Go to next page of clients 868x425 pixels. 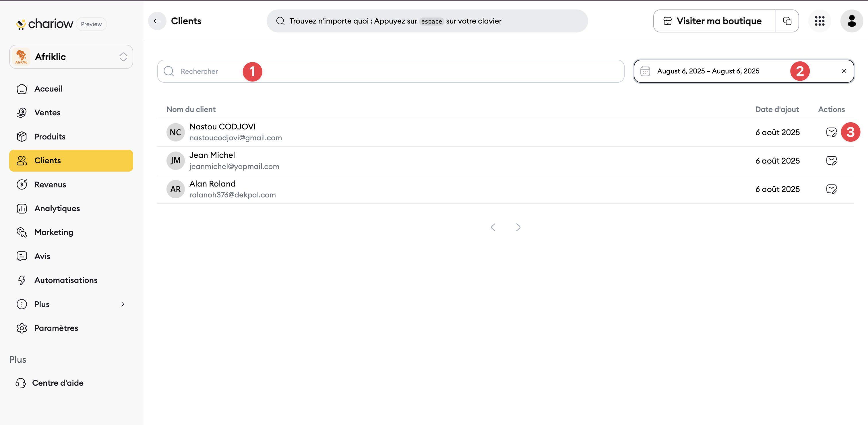(x=518, y=227)
